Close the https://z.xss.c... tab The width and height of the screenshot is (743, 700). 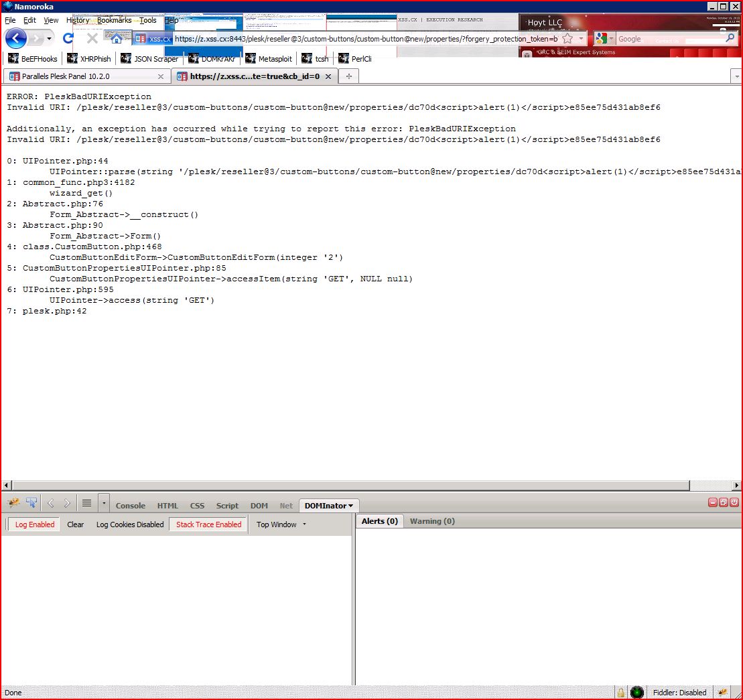(x=328, y=77)
